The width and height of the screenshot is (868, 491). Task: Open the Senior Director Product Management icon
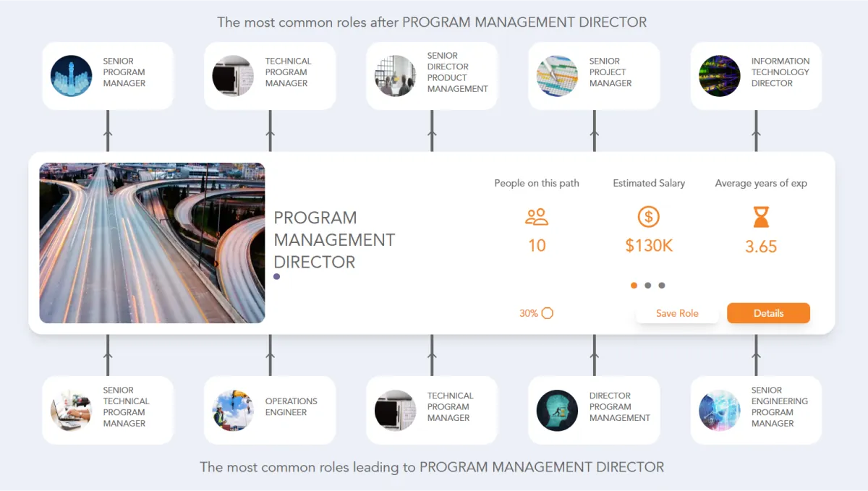pos(395,76)
